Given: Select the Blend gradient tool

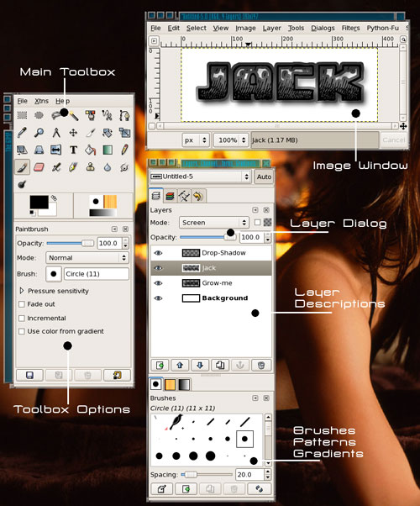Looking at the screenshot, I should pyautogui.click(x=108, y=150).
